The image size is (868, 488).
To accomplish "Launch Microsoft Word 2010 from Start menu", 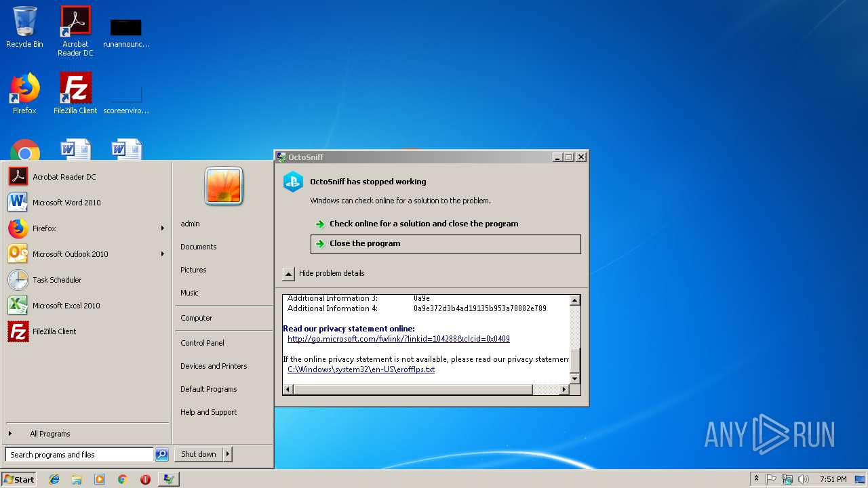I will [x=86, y=203].
